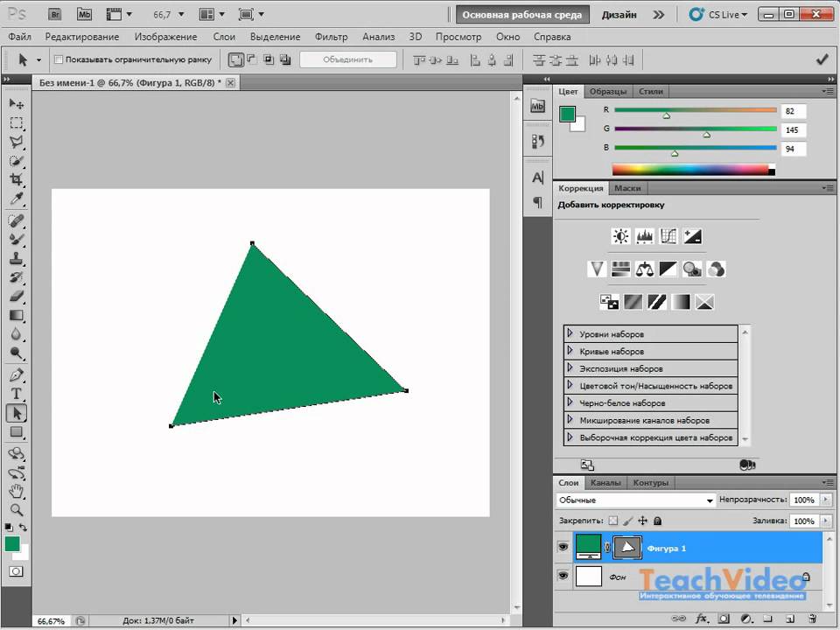Open the Фильтр menu
The width and height of the screenshot is (840, 630).
331,37
